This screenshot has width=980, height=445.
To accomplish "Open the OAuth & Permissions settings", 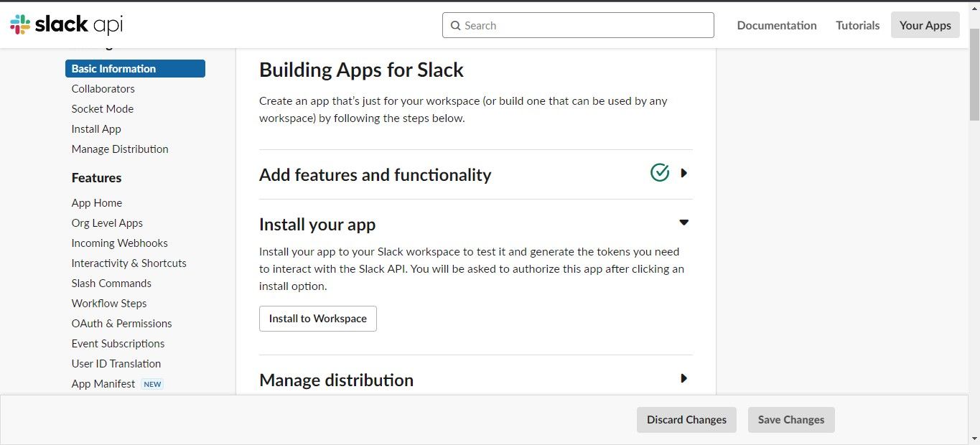I will pos(121,323).
